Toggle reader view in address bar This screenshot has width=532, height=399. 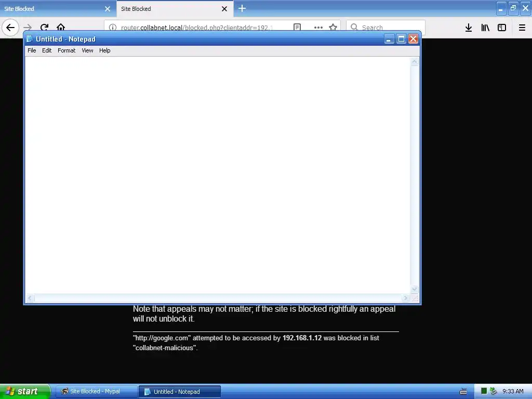pyautogui.click(x=297, y=28)
